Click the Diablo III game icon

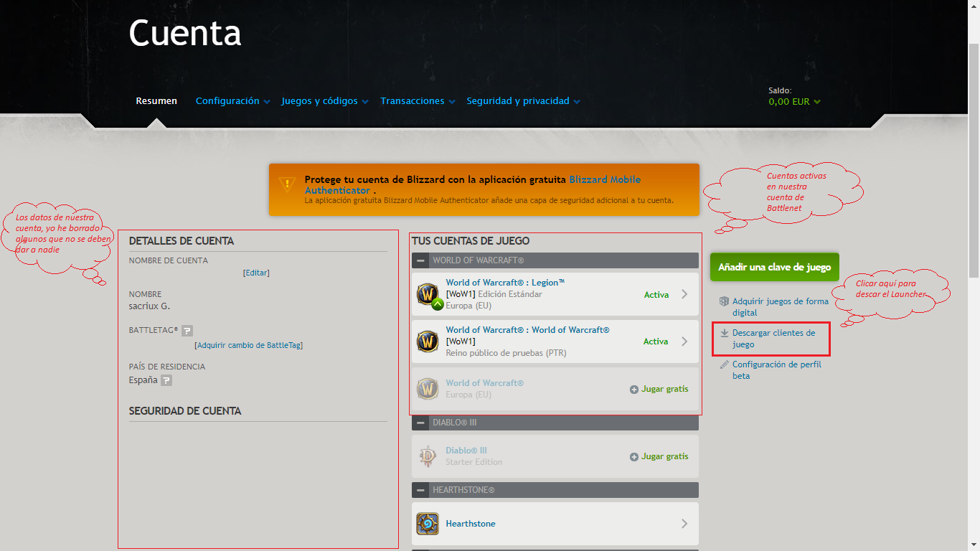coord(428,456)
